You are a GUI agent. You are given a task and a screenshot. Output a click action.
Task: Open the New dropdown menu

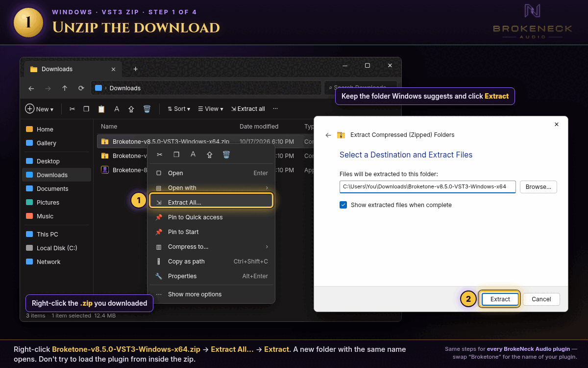(39, 109)
